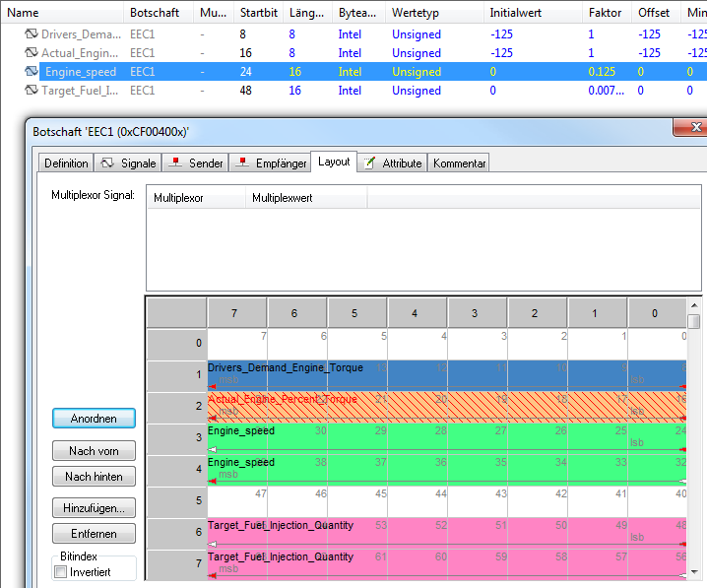Screen dimensions: 707x588
Task: Click the Nach vorn button
Action: (95, 451)
